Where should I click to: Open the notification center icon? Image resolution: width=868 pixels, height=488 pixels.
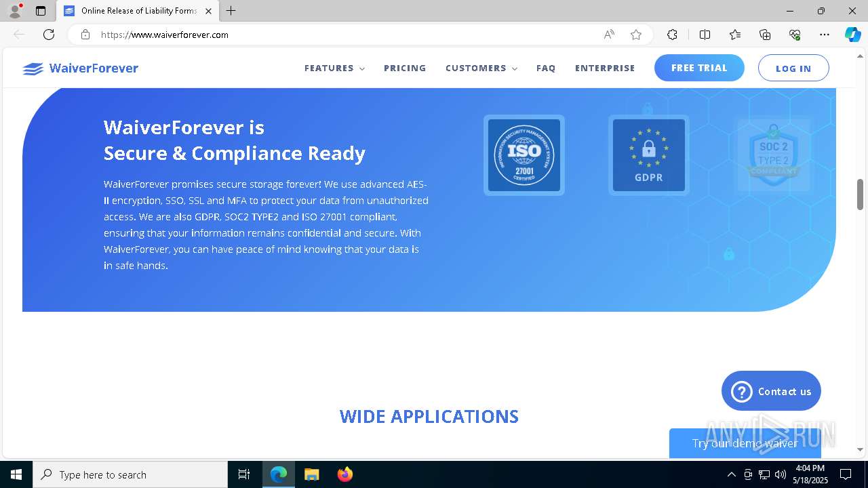pos(846,474)
